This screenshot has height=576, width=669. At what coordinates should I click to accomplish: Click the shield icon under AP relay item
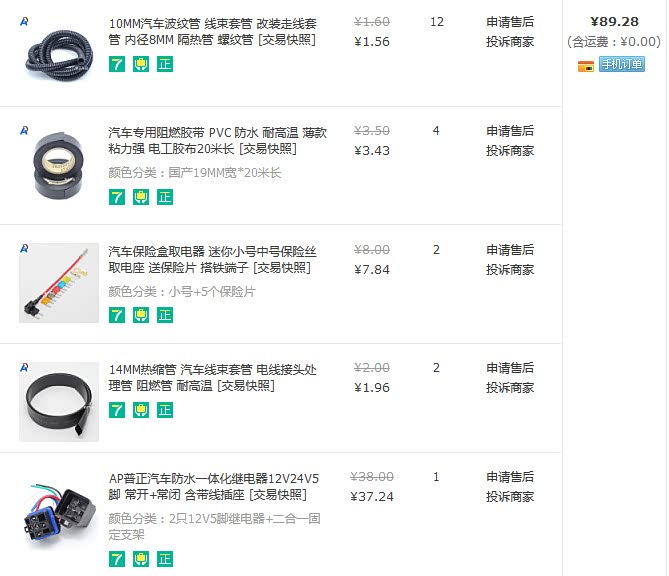[x=141, y=559]
